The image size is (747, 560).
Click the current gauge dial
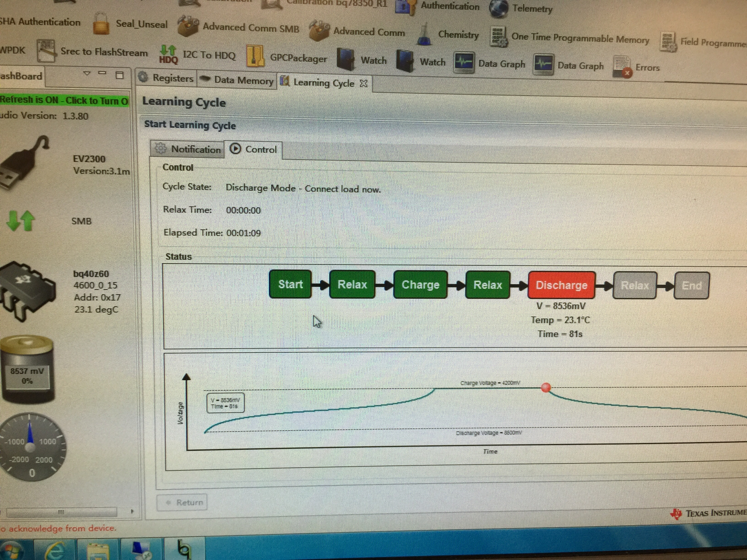pyautogui.click(x=31, y=447)
